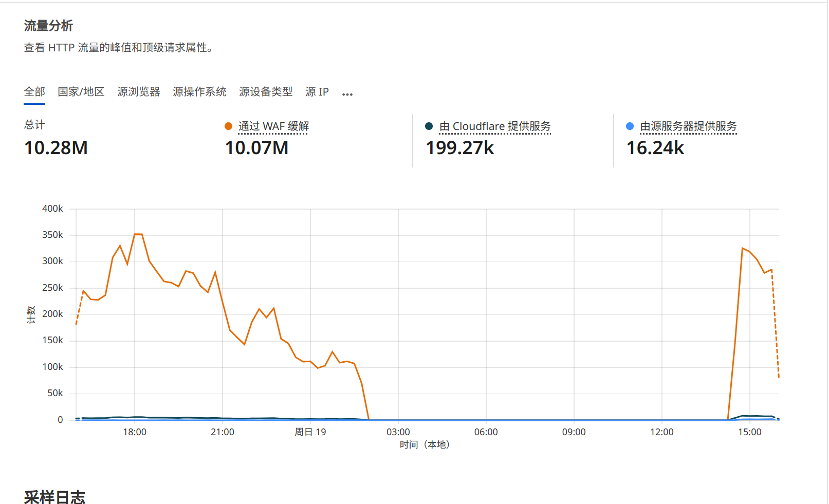Click the 18:00 time axis label
The height and width of the screenshot is (504, 829).
tap(135, 432)
